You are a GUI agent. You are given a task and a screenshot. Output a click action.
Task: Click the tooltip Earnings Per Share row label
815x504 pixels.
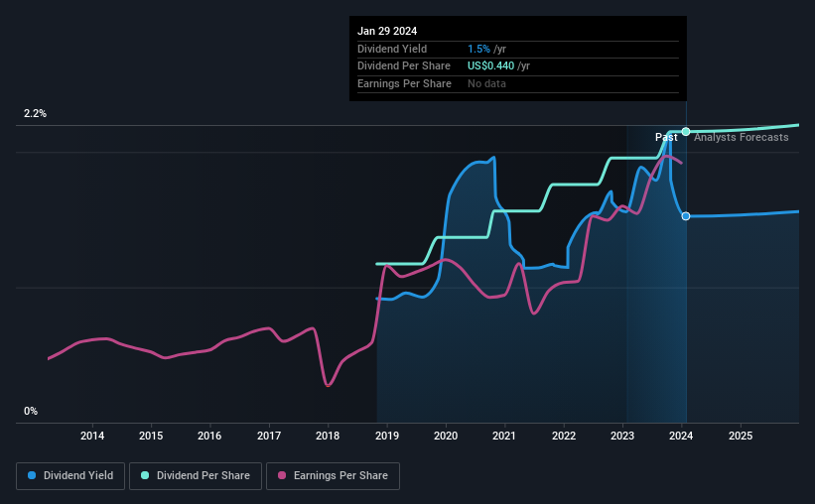coord(404,83)
